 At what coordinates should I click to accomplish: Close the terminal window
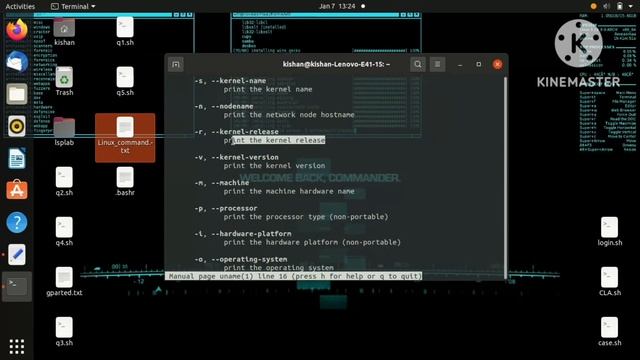click(x=497, y=64)
